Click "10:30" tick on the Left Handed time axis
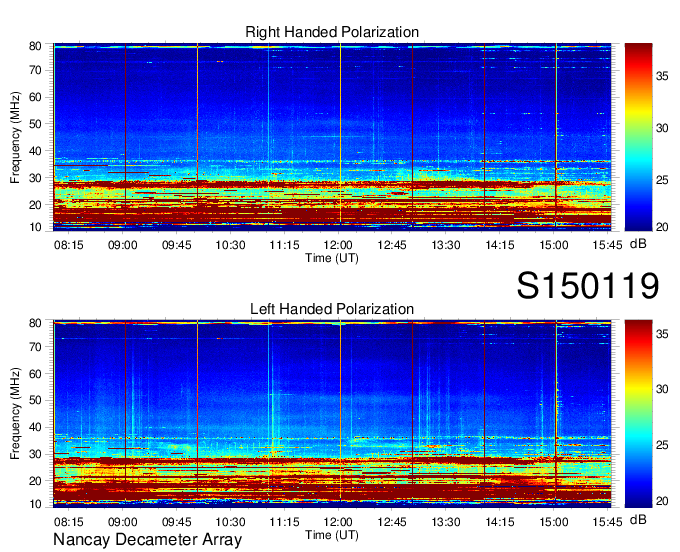This screenshot has width=680, height=552. (x=230, y=522)
